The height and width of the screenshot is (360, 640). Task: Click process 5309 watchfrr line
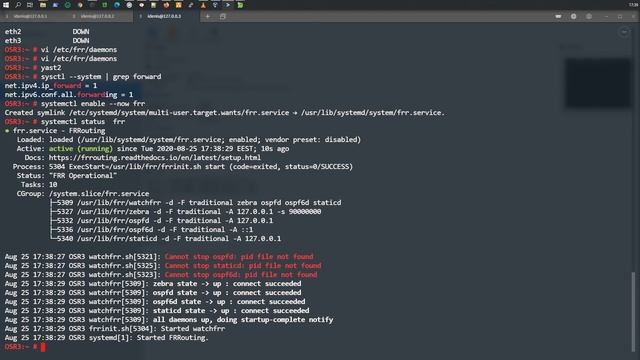tap(196, 202)
